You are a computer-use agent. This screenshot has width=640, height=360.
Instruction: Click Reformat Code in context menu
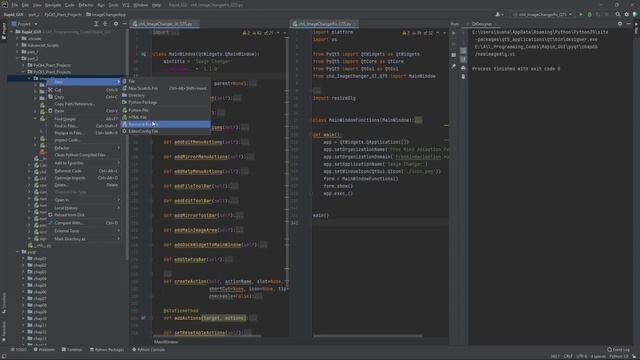tap(83, 171)
